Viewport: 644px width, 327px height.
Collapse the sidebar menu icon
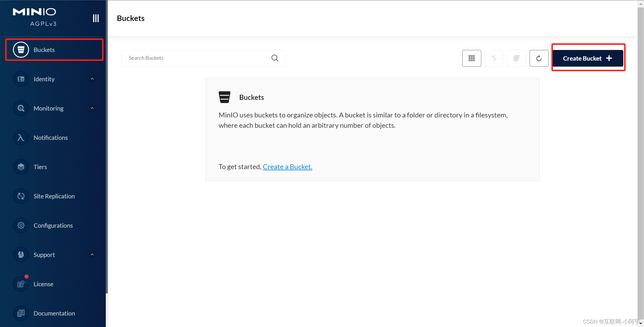coord(96,18)
